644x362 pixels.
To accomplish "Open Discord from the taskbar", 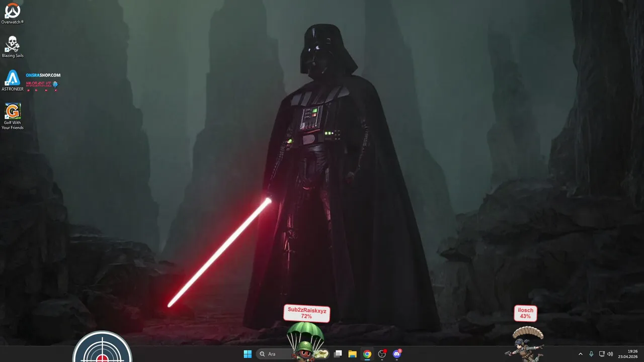I will pyautogui.click(x=397, y=354).
